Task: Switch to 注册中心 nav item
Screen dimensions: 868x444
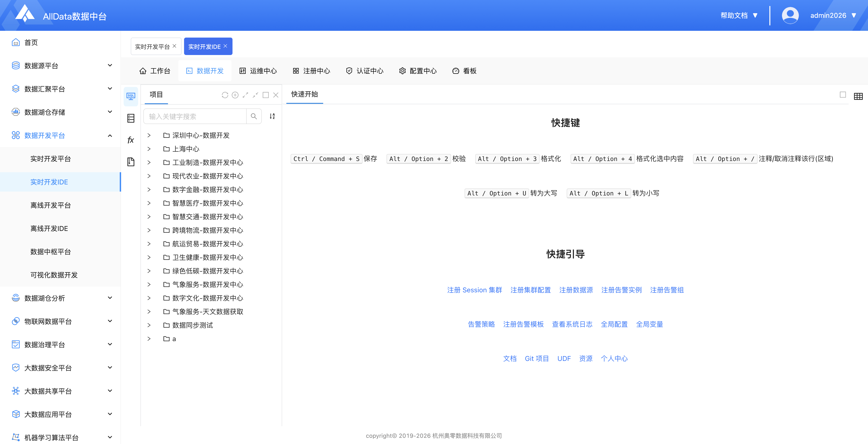Action: click(x=311, y=71)
